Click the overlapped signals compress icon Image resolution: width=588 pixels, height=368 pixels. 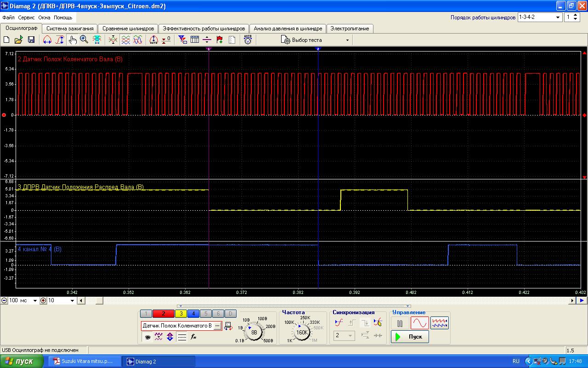113,40
